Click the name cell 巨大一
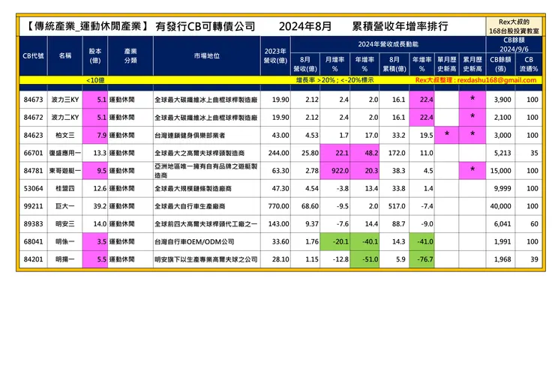 65,206
